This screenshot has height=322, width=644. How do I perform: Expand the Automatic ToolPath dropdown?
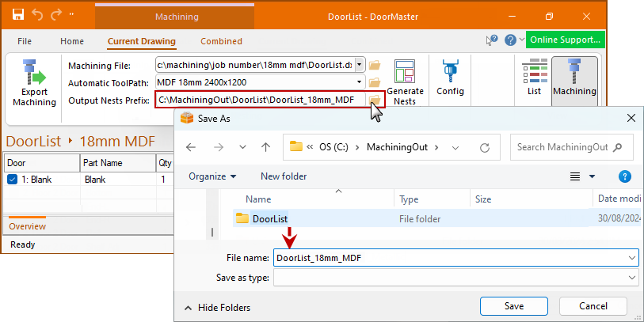(360, 82)
